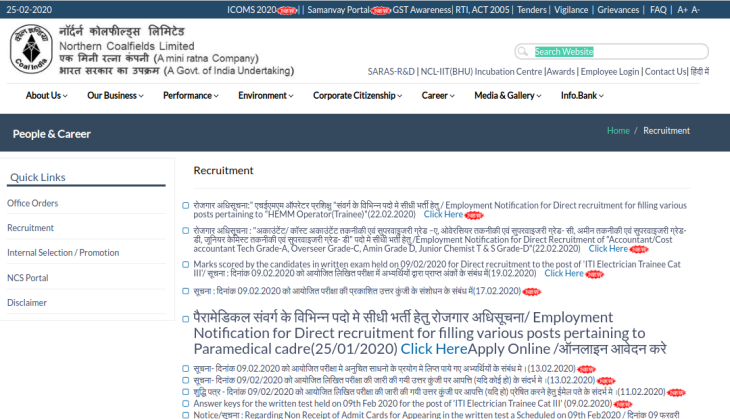Click new badge on 11.02.2020 notice

click(676, 393)
